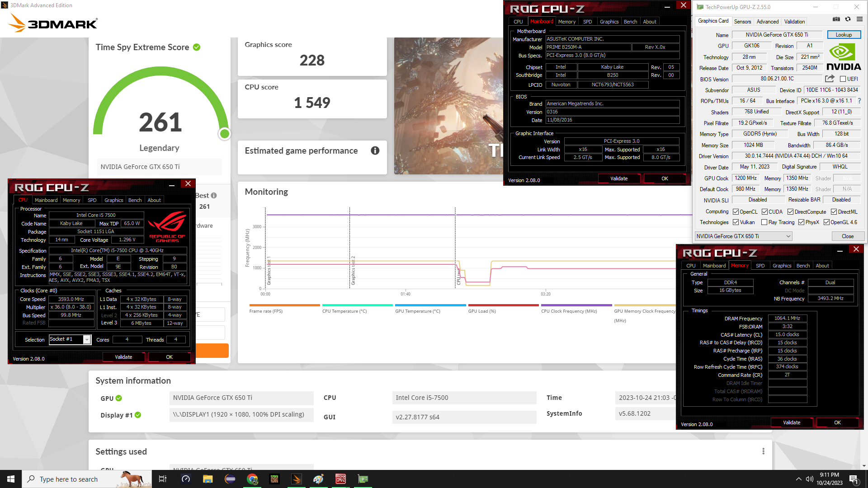Switch to ROG CPU-Z taskbar icon

coord(341,479)
